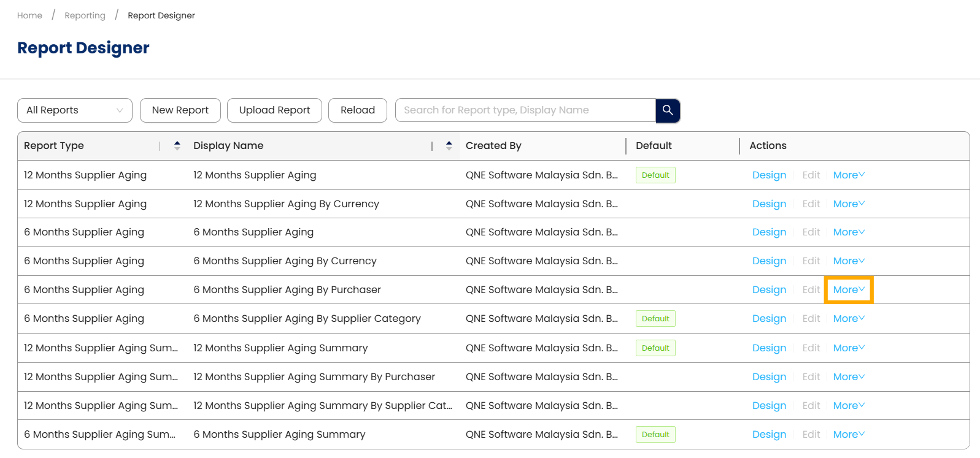The height and width of the screenshot is (458, 980).
Task: Go to Reporting breadcrumb
Action: [x=85, y=15]
